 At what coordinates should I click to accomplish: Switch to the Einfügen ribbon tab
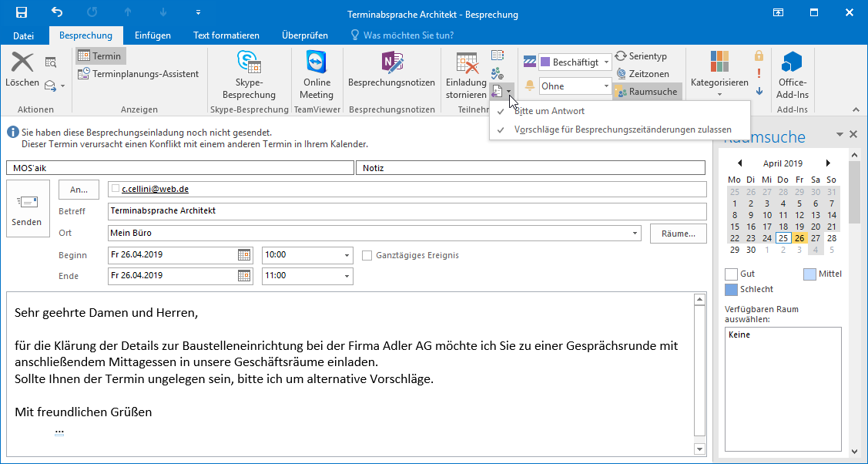tap(152, 35)
